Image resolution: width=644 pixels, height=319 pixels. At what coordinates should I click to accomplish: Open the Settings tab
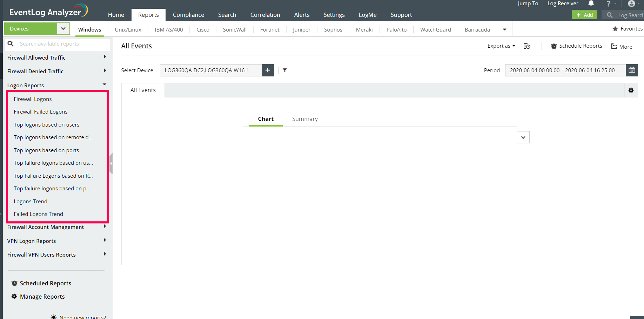tap(334, 15)
